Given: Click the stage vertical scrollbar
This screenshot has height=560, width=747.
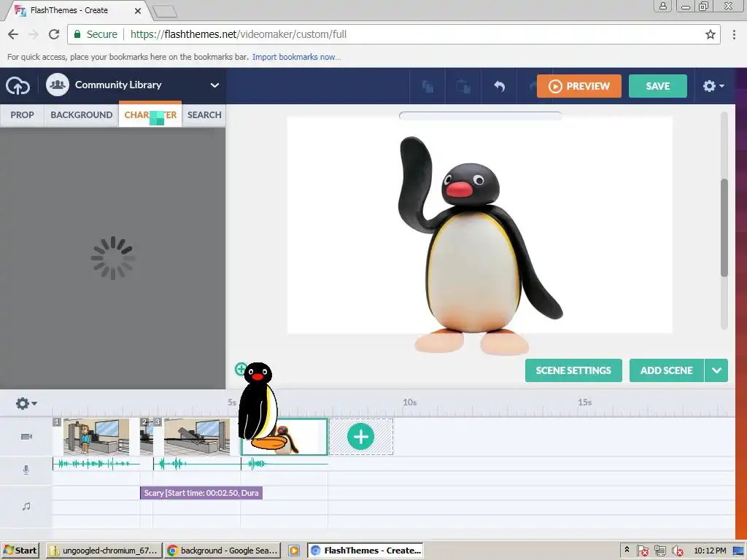Looking at the screenshot, I should coord(724,227).
